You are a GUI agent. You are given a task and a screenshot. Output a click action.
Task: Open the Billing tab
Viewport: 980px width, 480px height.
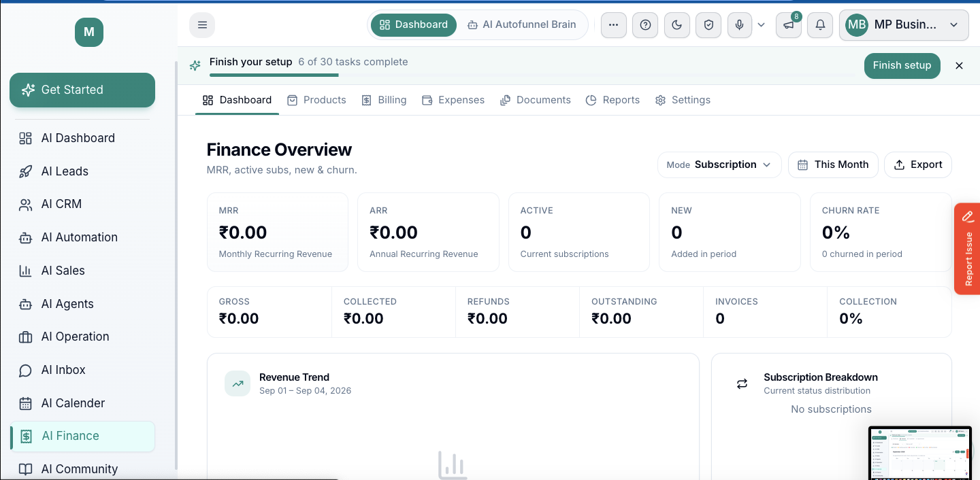(384, 100)
